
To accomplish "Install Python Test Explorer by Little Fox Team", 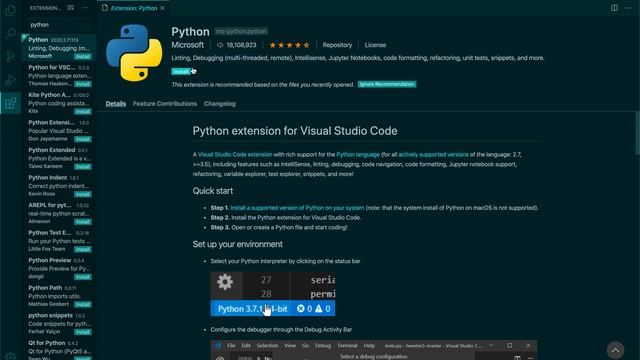I will (83, 249).
